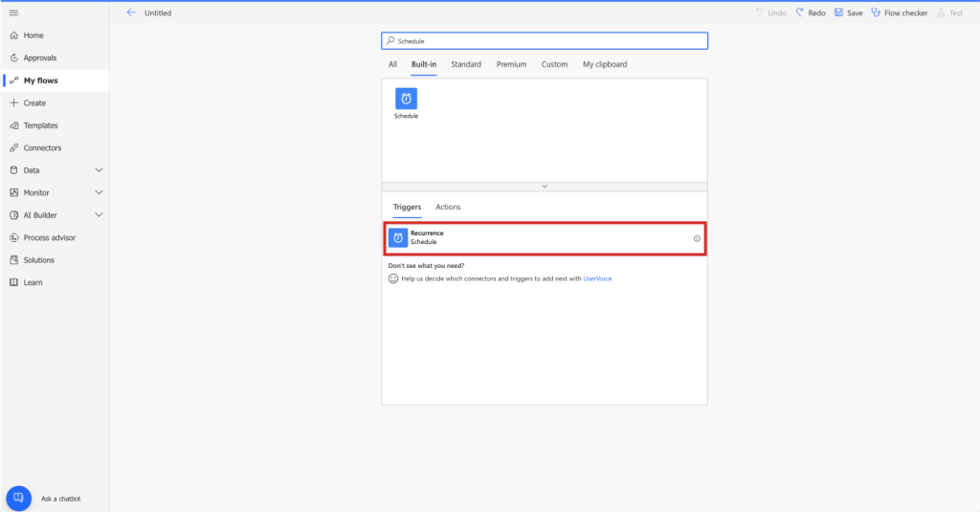
Task: Expand the AI Builder section chevron
Action: tap(99, 215)
